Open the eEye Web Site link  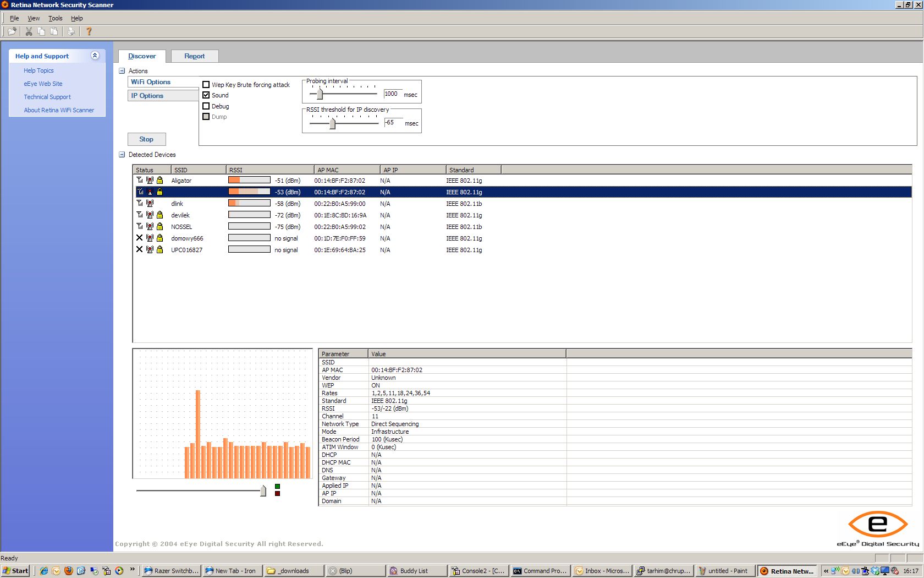(x=43, y=83)
